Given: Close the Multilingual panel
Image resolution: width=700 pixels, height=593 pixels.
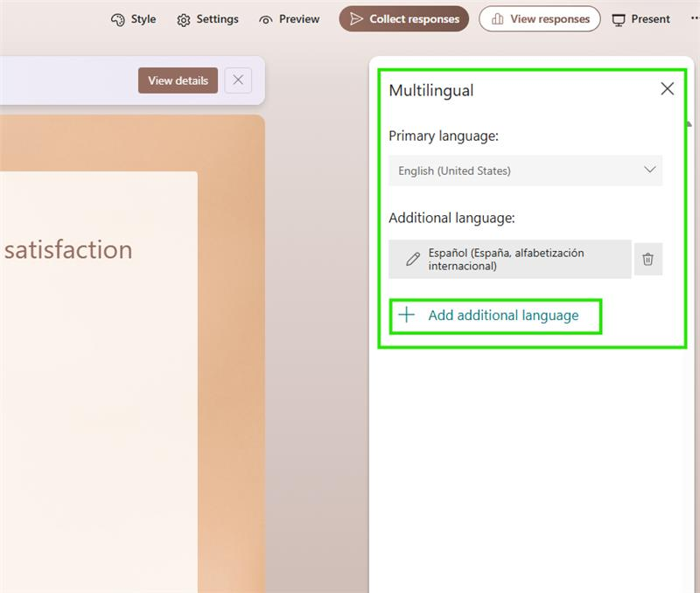Looking at the screenshot, I should (668, 88).
